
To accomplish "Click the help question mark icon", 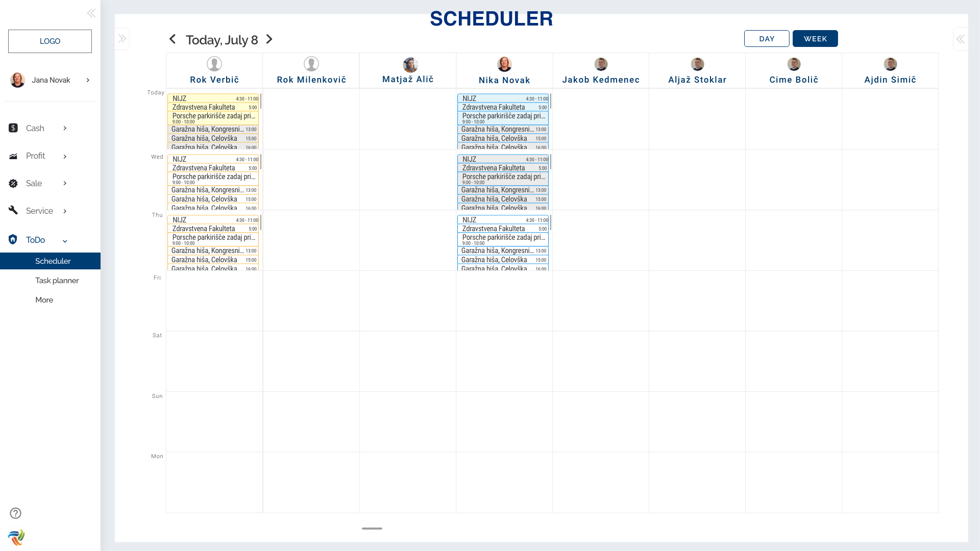I will pos(14,513).
